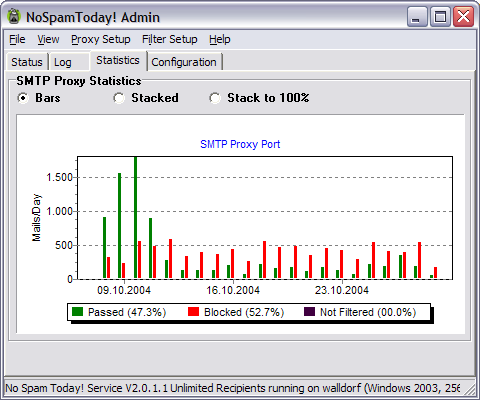The width and height of the screenshot is (480, 400).
Task: Click the Not Filtered (00.0%) legend label
Action: coord(368,312)
